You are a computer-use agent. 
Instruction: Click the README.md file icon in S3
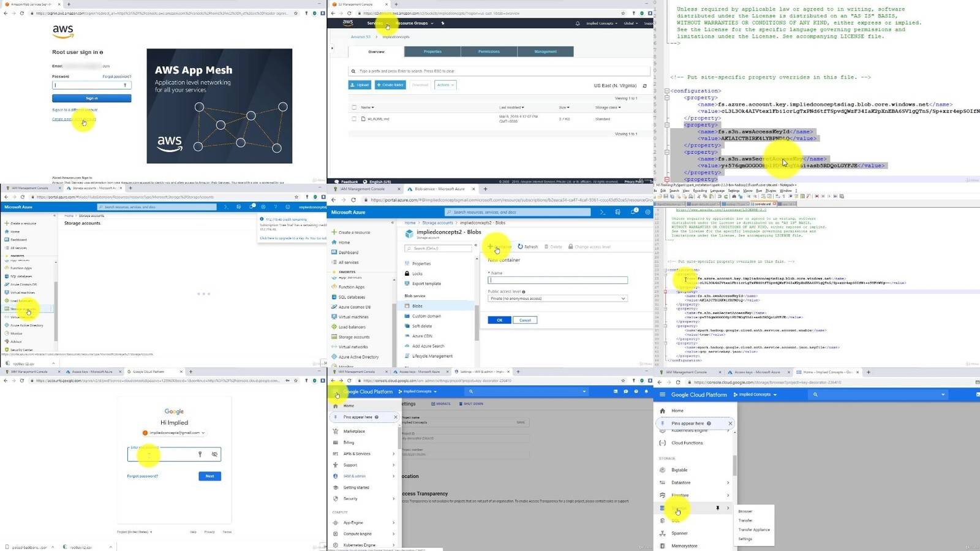click(363, 119)
